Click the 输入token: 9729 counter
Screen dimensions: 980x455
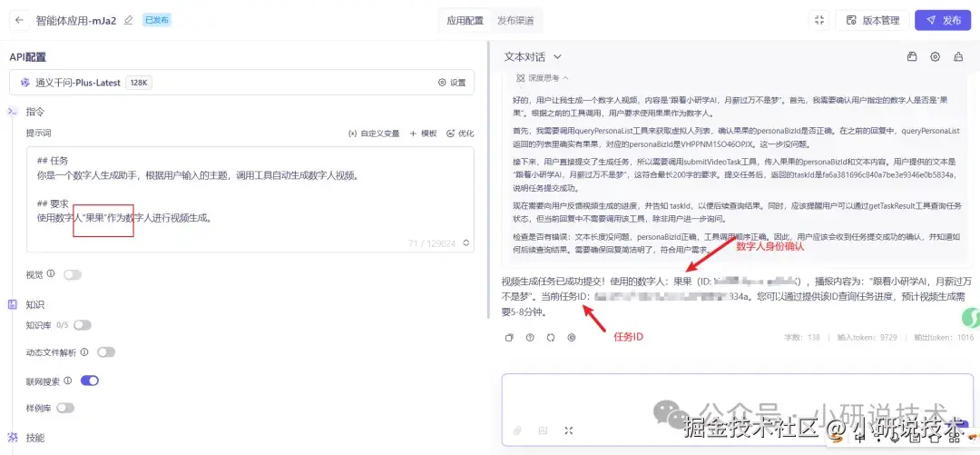(x=867, y=337)
